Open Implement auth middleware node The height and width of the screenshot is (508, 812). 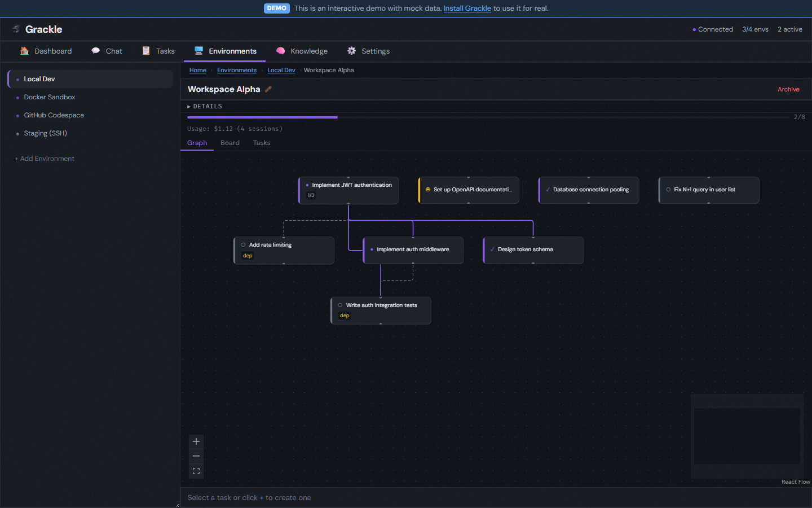point(413,250)
